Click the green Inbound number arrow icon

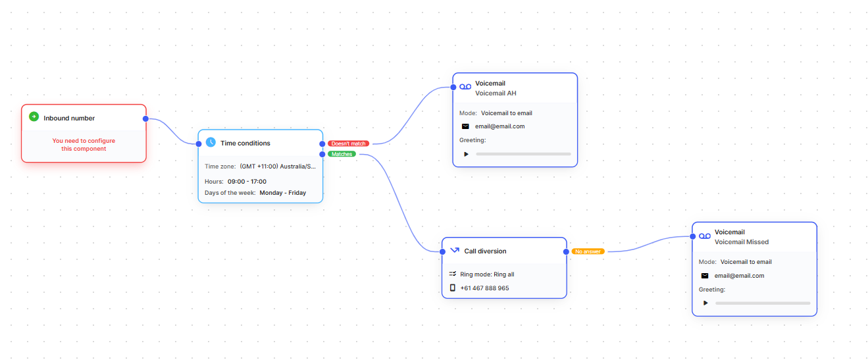pyautogui.click(x=34, y=117)
